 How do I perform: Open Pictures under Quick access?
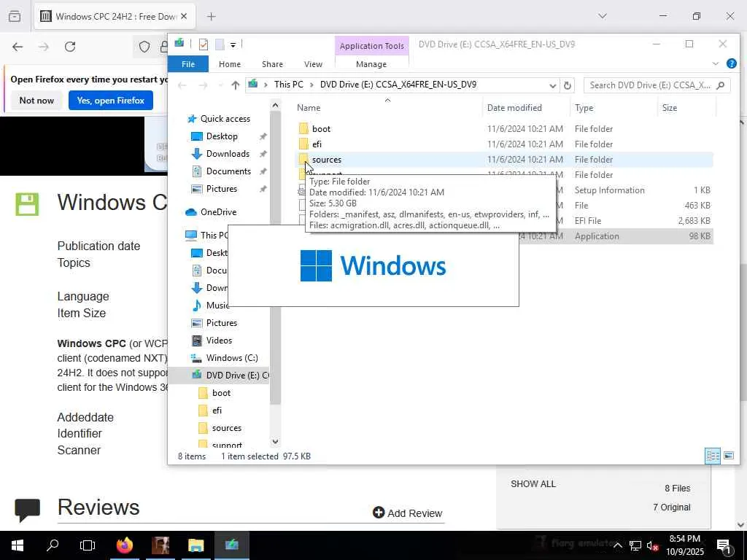coord(222,189)
